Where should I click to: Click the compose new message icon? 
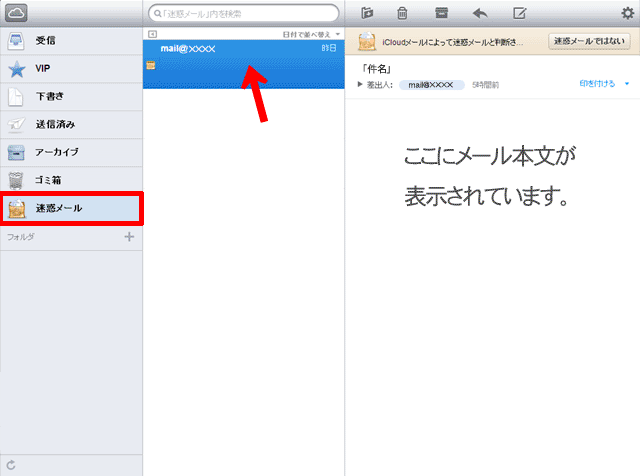(519, 13)
